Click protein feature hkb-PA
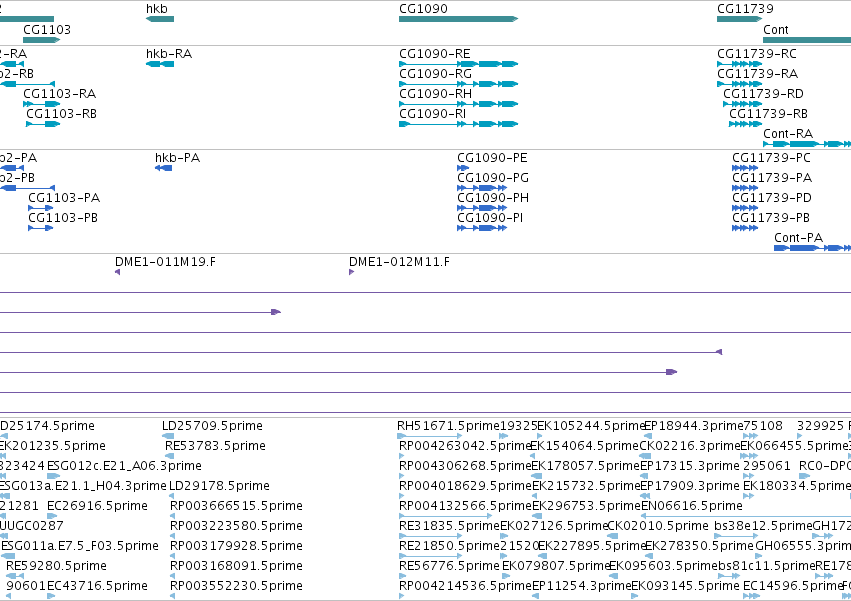 tap(163, 168)
